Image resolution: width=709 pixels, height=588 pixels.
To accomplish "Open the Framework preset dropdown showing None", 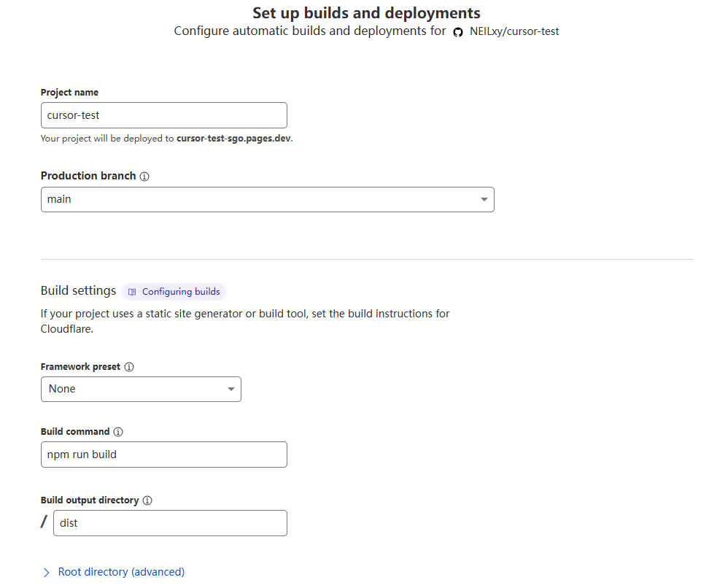I will tap(141, 389).
